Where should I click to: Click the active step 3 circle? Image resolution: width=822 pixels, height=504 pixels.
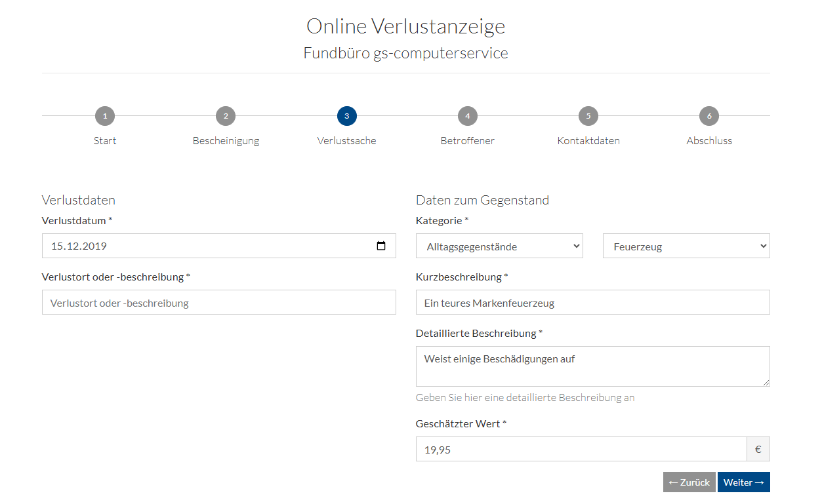pyautogui.click(x=346, y=116)
